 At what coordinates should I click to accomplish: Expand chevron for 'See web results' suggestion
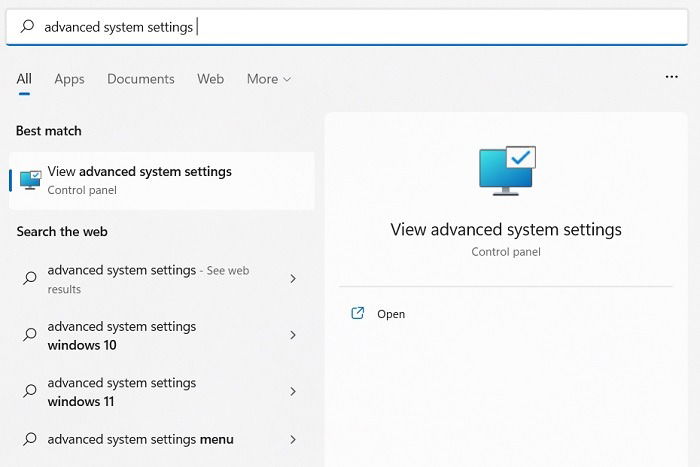[x=293, y=279]
